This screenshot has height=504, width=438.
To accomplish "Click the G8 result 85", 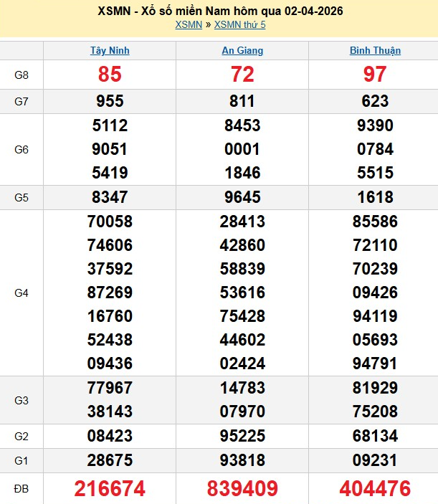I will 110,75.
